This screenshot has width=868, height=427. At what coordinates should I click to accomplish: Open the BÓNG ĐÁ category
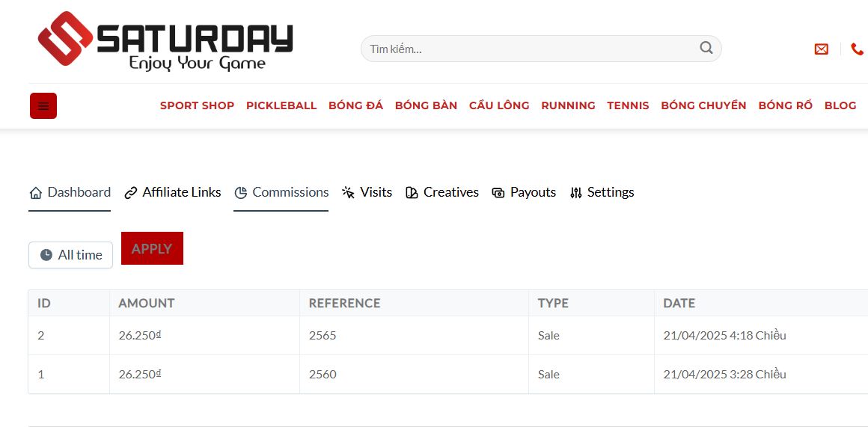tap(356, 105)
